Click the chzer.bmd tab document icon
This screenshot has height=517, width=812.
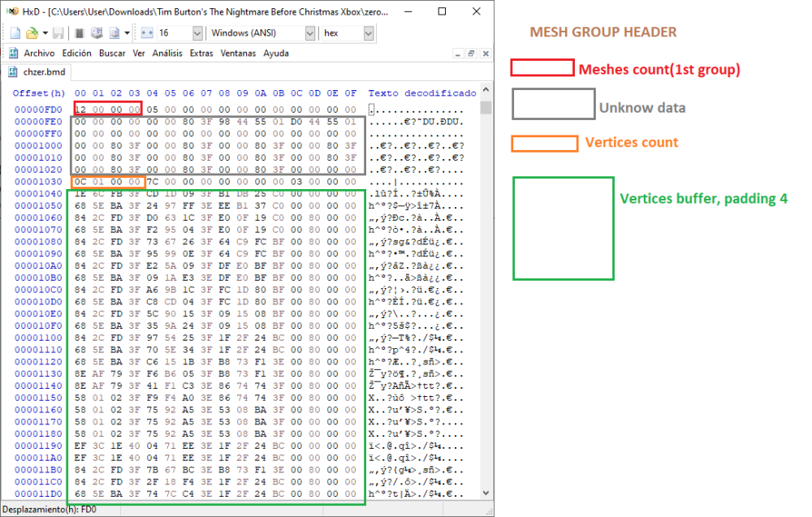pos(12,71)
